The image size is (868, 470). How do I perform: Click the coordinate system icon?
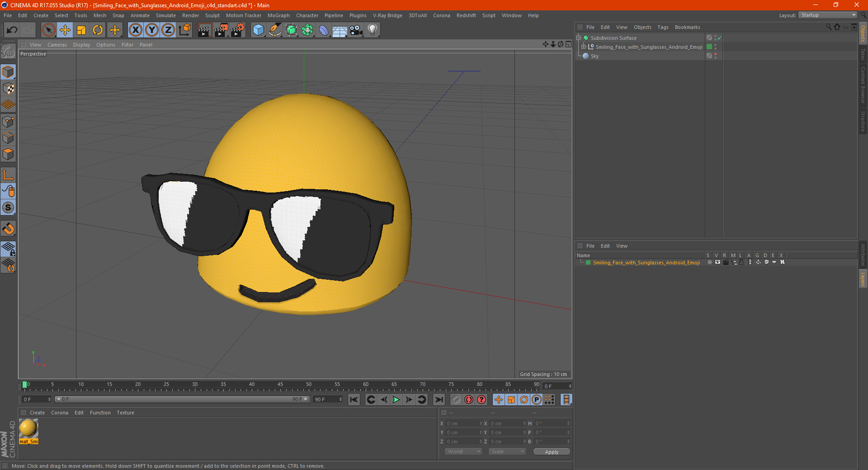pos(184,30)
